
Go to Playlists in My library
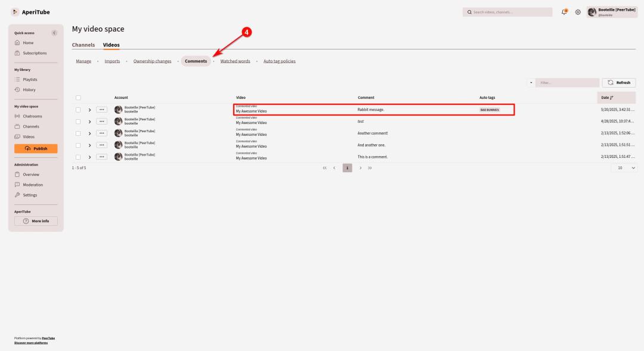(30, 79)
